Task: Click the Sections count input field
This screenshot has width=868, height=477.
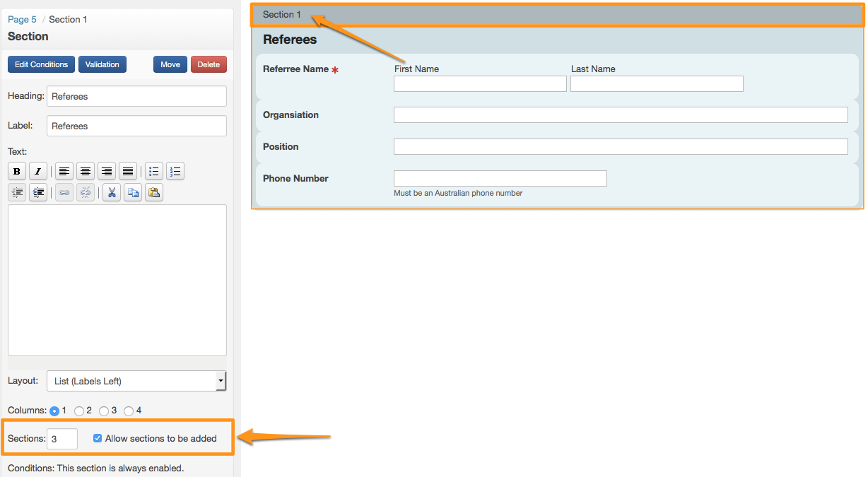Action: [x=61, y=439]
